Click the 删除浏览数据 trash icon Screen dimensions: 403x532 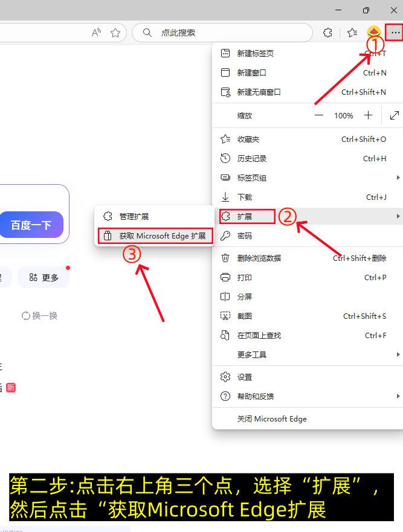click(x=225, y=258)
